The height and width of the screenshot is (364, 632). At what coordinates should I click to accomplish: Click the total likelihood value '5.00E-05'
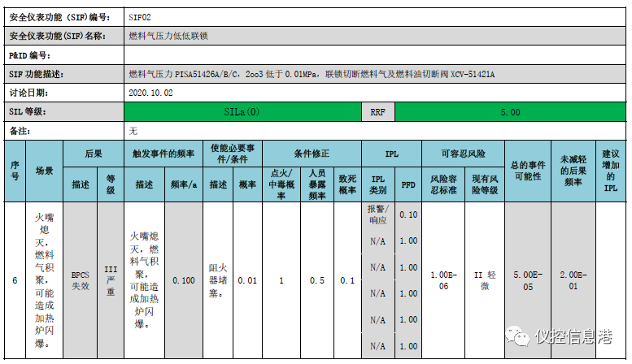point(528,280)
